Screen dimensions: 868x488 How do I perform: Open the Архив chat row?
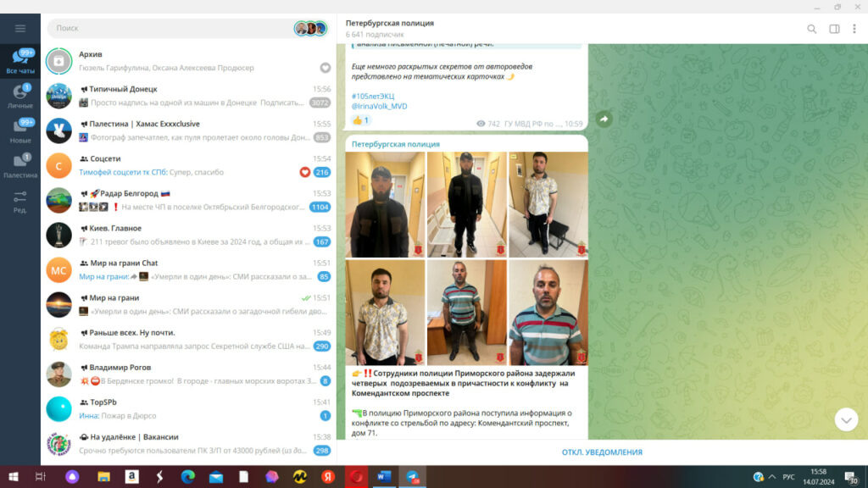(188, 61)
